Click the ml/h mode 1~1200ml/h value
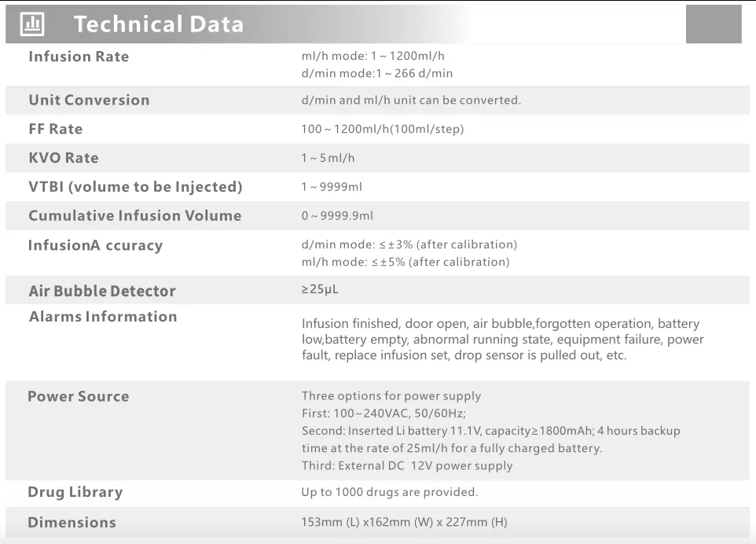This screenshot has width=756, height=544. coord(373,56)
